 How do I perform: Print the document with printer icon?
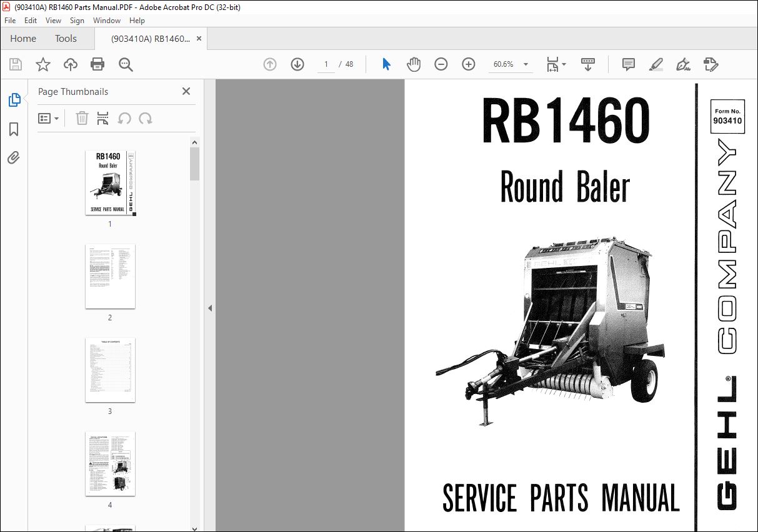tap(97, 64)
